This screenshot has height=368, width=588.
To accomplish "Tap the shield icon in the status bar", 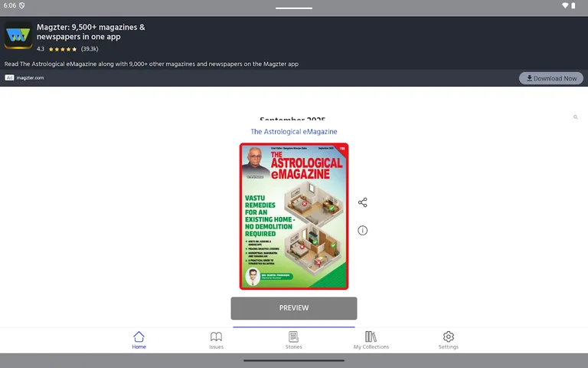I will [21, 5].
